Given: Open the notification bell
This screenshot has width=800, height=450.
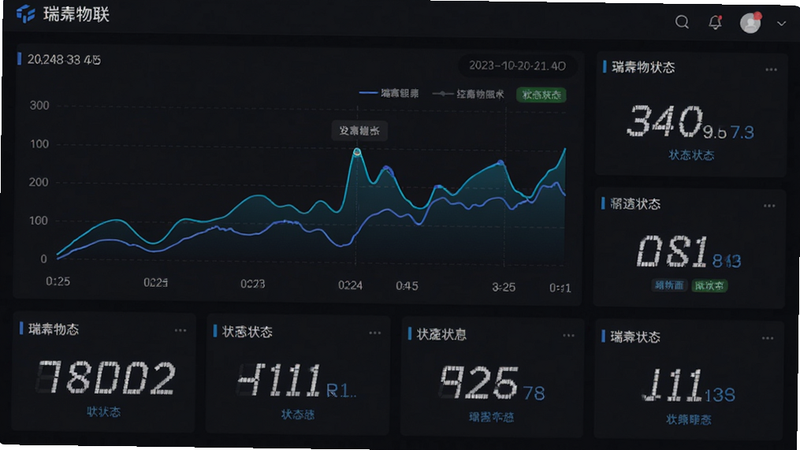Looking at the screenshot, I should point(715,22).
